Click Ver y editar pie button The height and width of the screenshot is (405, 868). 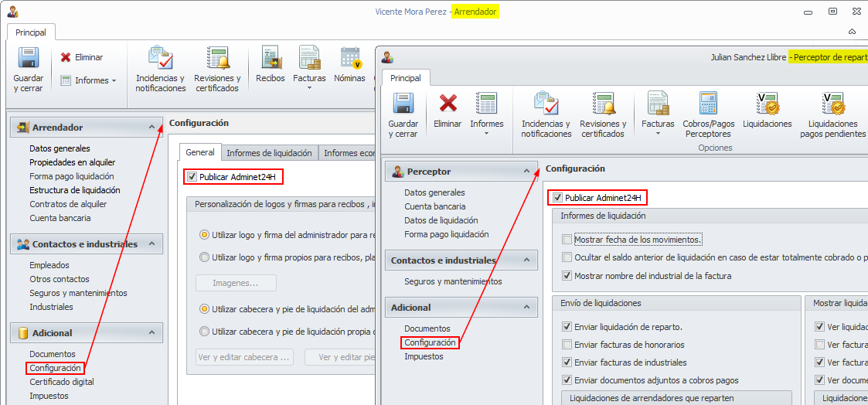click(340, 357)
